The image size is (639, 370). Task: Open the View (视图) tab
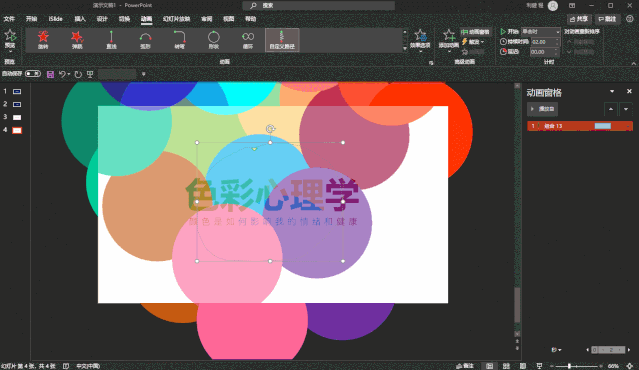(x=229, y=19)
